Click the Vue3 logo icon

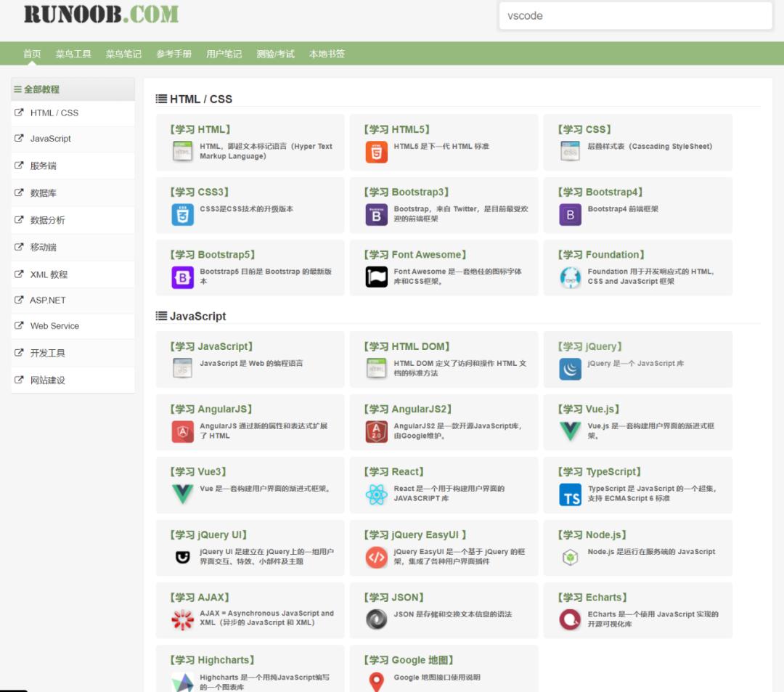click(182, 494)
